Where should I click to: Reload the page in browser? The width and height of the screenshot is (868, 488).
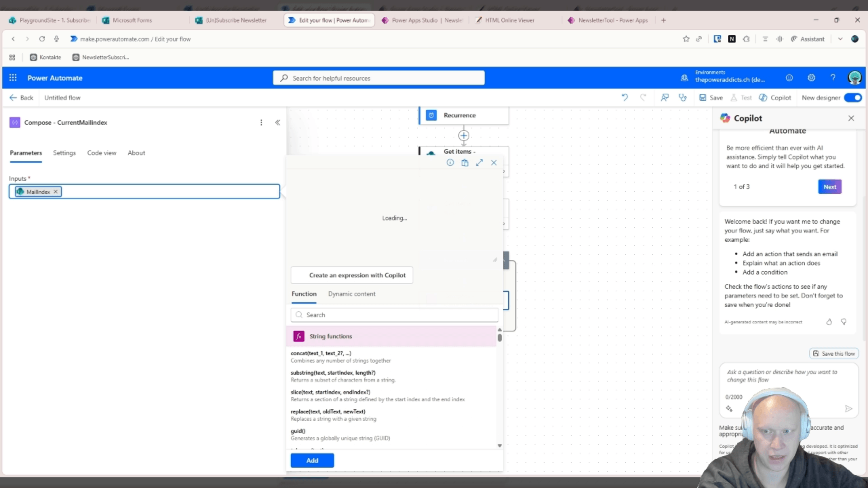tap(42, 39)
